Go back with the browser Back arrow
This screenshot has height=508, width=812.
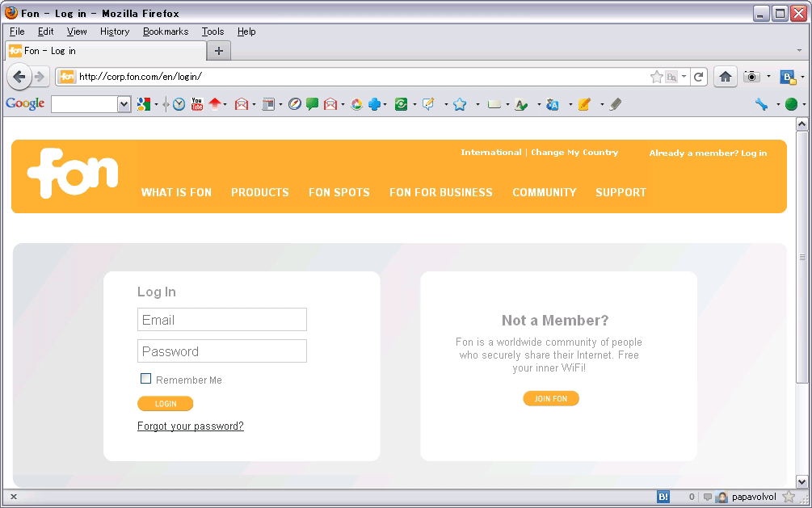tap(19, 78)
